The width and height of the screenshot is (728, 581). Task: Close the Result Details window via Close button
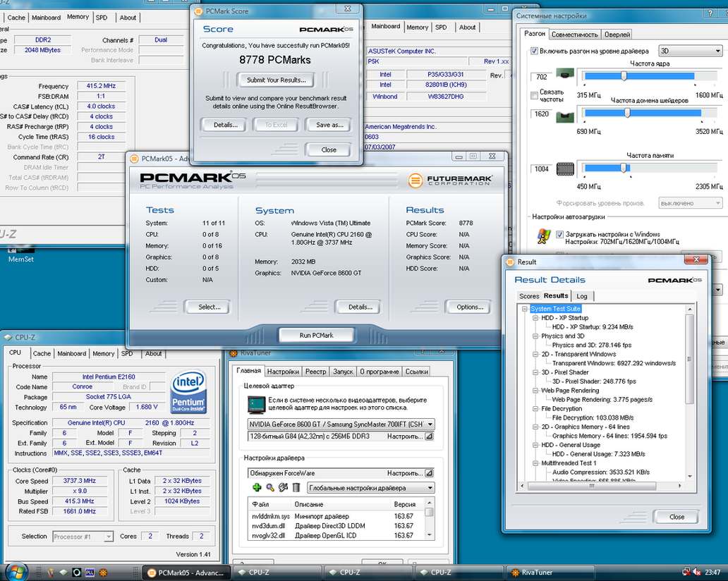[677, 517]
